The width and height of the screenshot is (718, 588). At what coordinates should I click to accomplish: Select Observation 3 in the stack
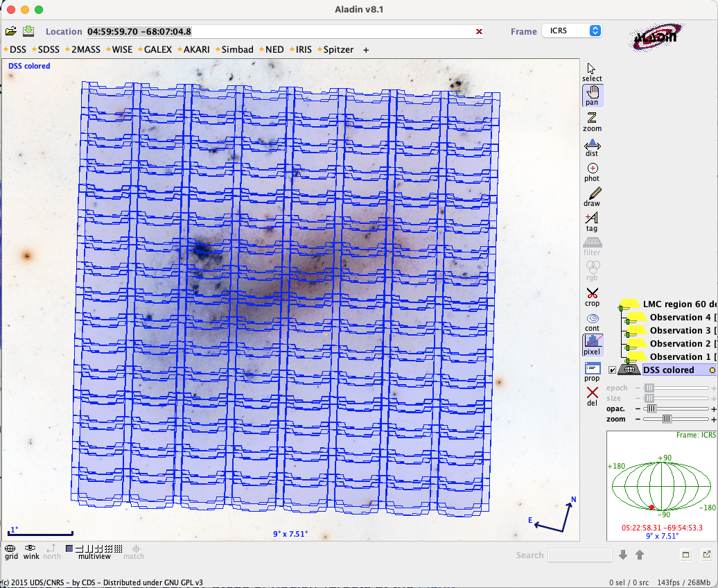pyautogui.click(x=680, y=331)
